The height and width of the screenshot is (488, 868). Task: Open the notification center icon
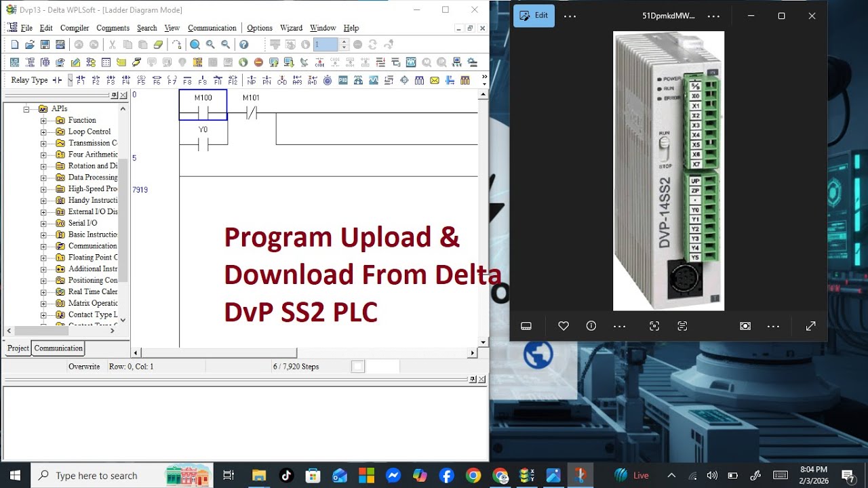pos(848,475)
